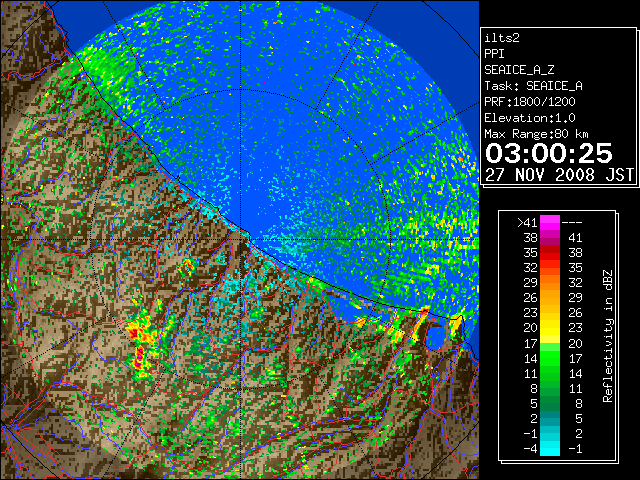This screenshot has width=640, height=480.
Task: Select the 'PPI' scan type label
Action: 494,54
